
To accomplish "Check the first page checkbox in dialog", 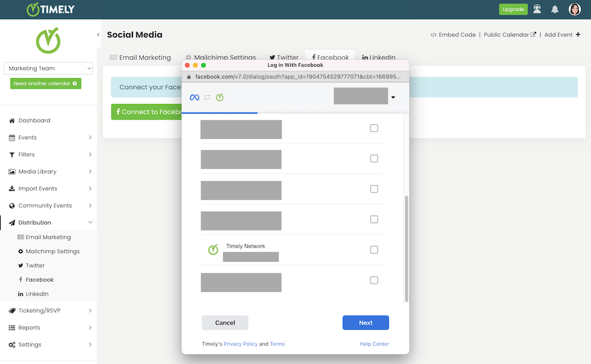I will [x=374, y=128].
